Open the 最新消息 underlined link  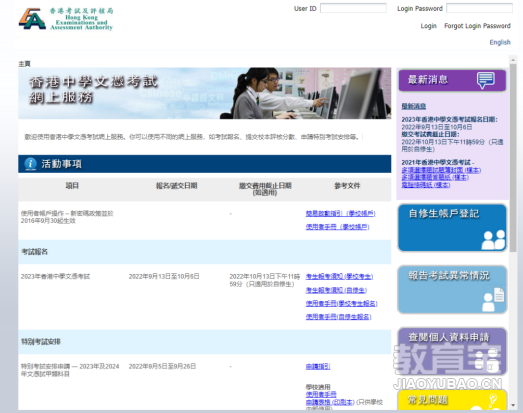point(414,106)
